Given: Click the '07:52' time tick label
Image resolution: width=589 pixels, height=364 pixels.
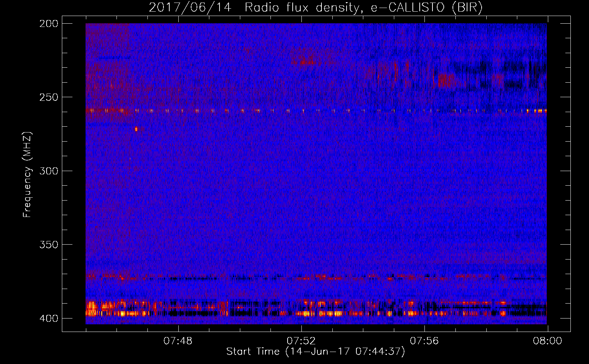Looking at the screenshot, I should click(x=301, y=341).
